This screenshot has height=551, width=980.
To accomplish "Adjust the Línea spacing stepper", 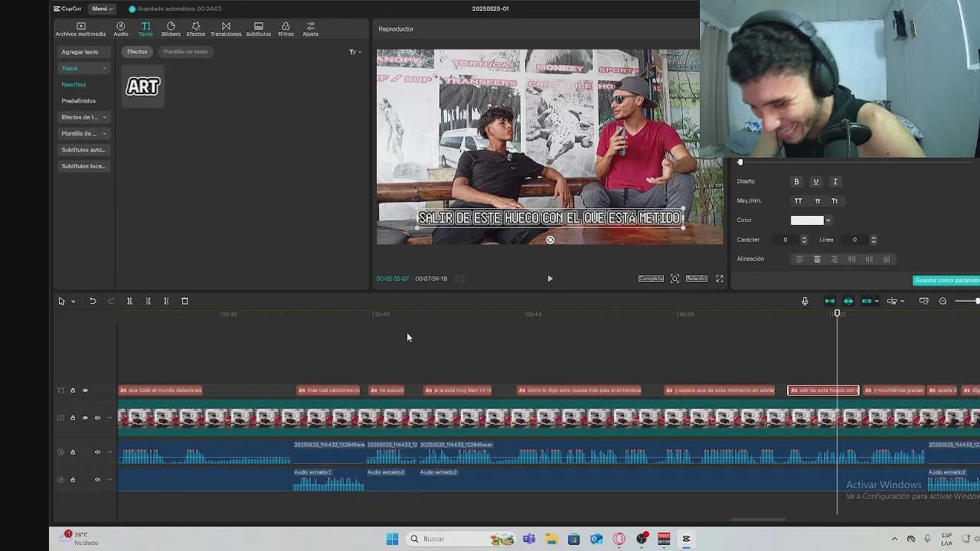I will click(x=873, y=240).
